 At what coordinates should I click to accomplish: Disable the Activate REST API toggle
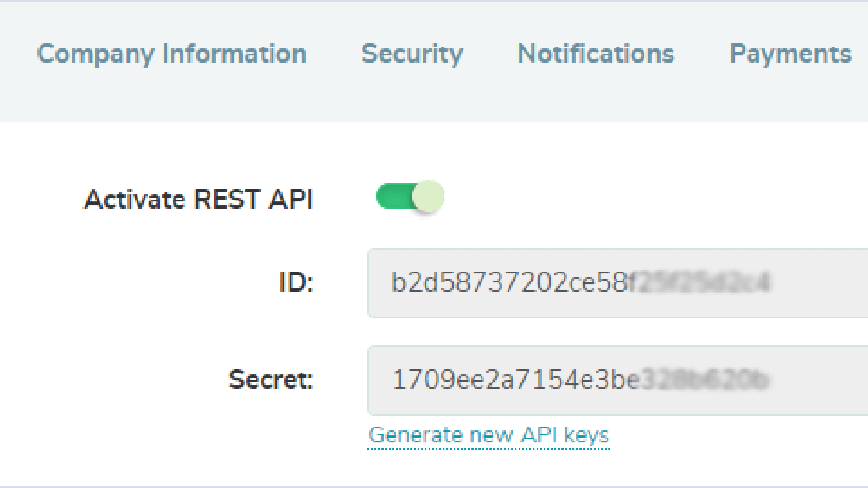(410, 196)
